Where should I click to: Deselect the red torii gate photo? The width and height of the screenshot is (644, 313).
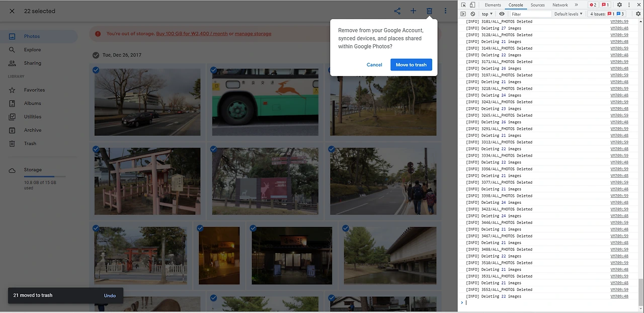coord(96,228)
